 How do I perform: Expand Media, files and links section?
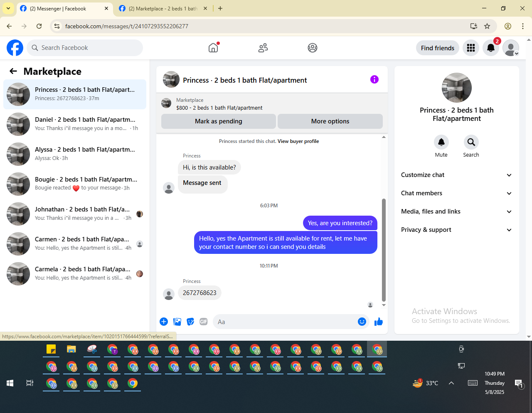pyautogui.click(x=457, y=211)
